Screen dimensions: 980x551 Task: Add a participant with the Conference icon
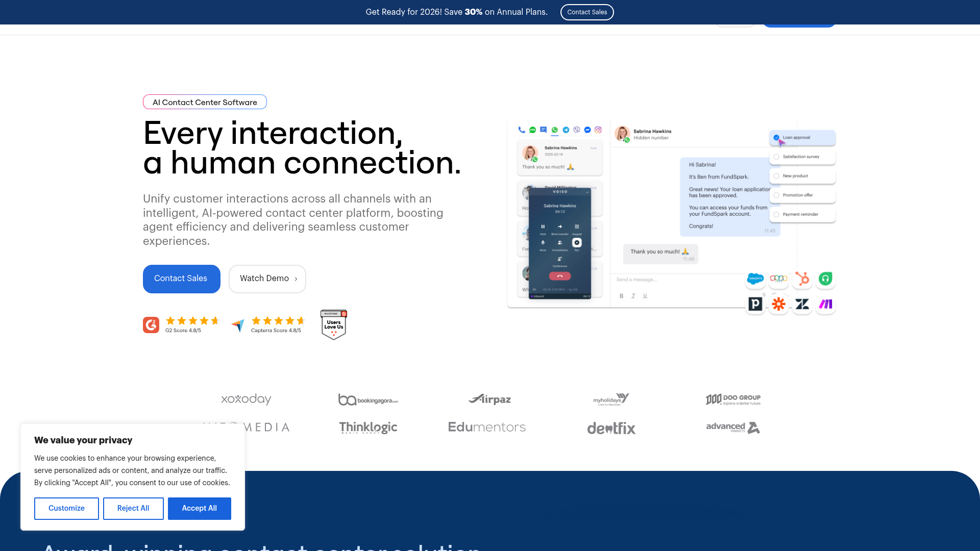click(x=560, y=260)
